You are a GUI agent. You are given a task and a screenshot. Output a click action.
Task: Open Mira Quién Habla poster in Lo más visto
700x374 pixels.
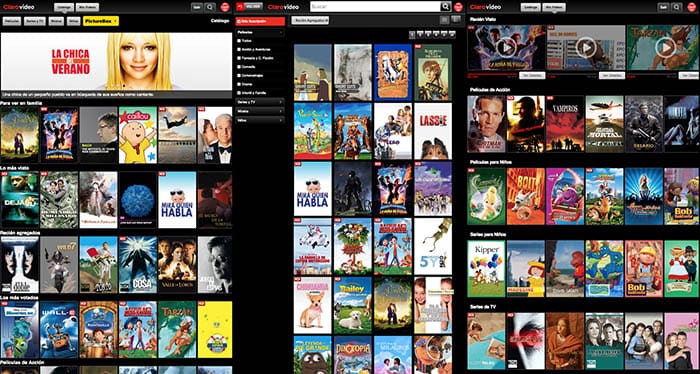[x=177, y=200]
